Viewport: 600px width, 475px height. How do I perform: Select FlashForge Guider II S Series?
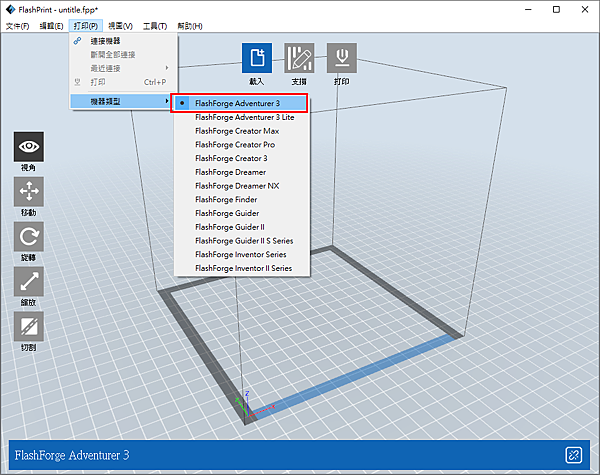[x=242, y=241]
